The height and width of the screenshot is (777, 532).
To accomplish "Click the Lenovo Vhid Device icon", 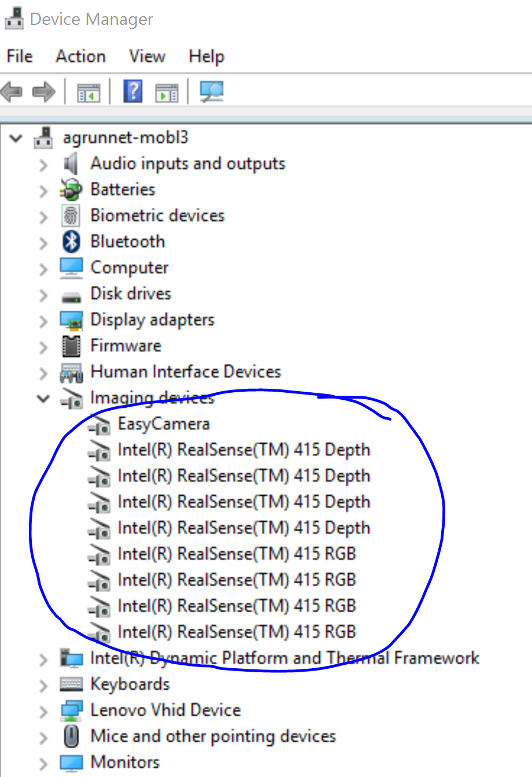I will [71, 710].
